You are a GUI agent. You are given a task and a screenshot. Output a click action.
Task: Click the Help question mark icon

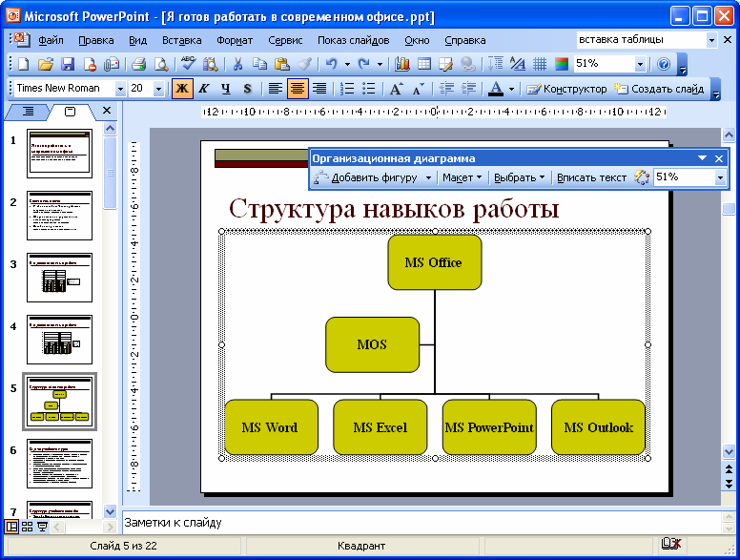664,64
